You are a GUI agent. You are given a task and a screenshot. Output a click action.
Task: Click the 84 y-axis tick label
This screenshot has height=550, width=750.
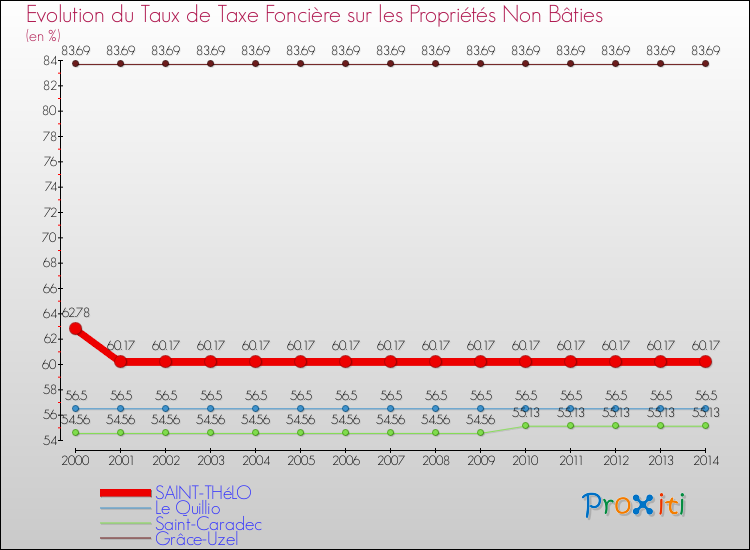pyautogui.click(x=50, y=60)
